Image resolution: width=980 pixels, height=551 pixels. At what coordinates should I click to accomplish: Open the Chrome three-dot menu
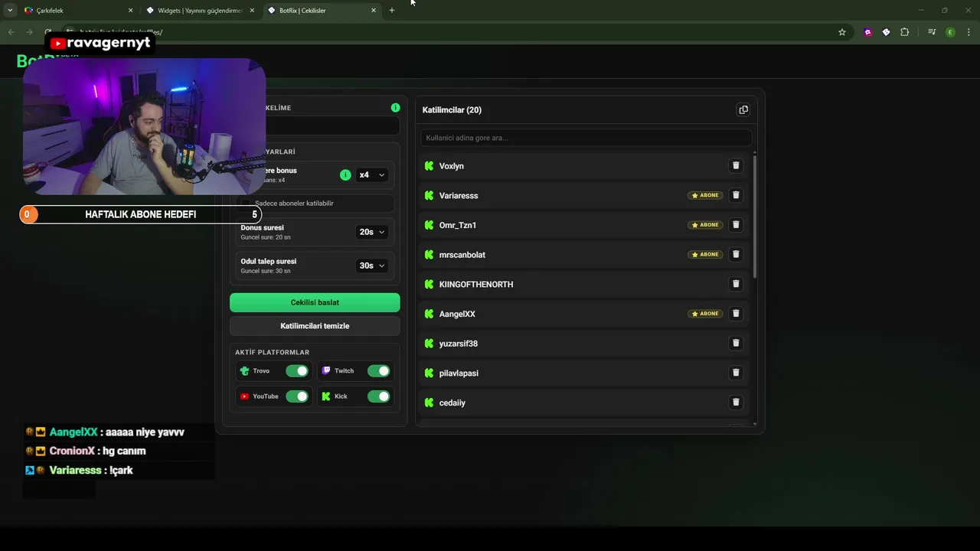tap(969, 32)
